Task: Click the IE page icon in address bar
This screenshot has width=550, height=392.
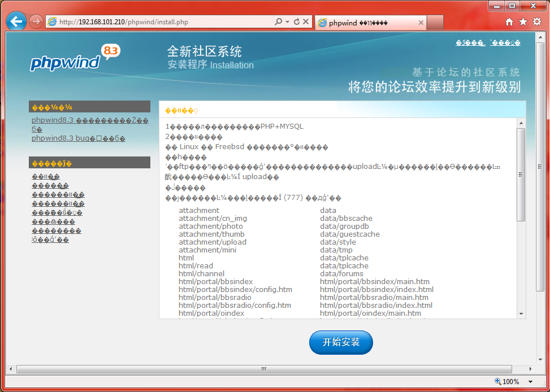Action: coord(52,21)
